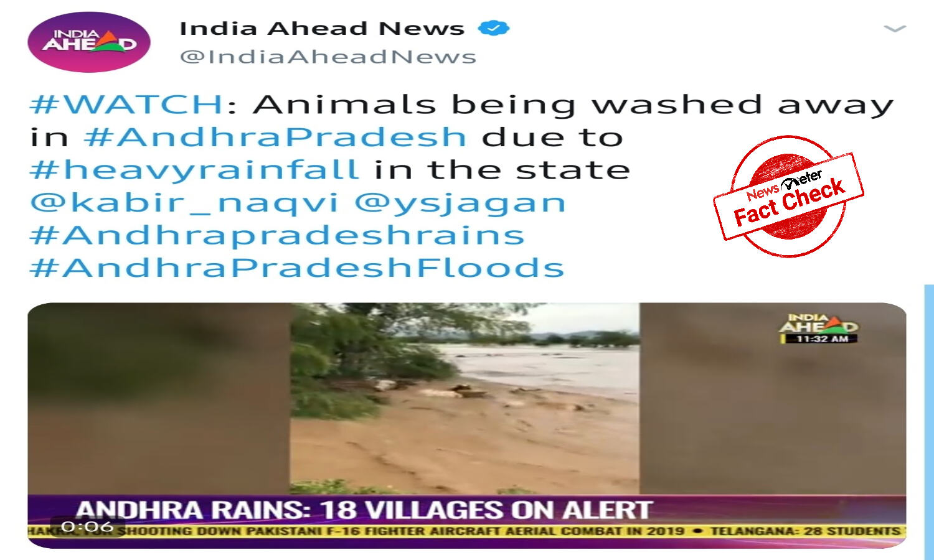
Task: Click the blue verified badge
Action: point(494,28)
